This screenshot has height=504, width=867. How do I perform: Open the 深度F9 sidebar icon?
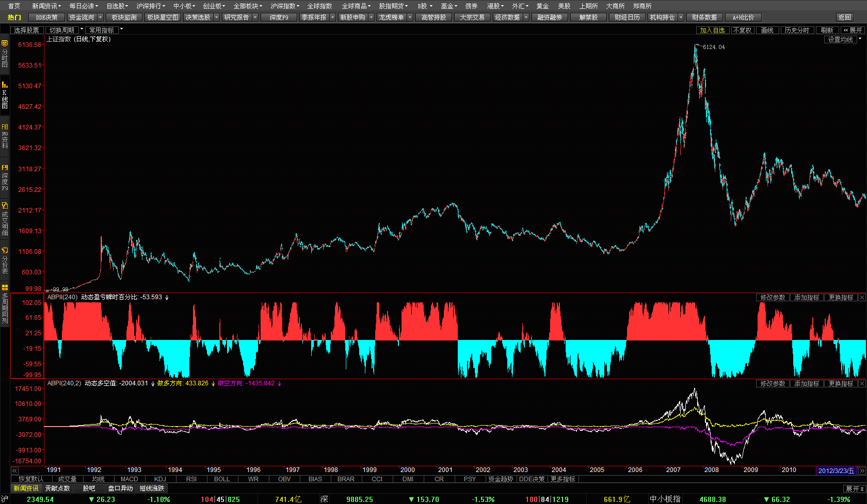click(x=5, y=178)
